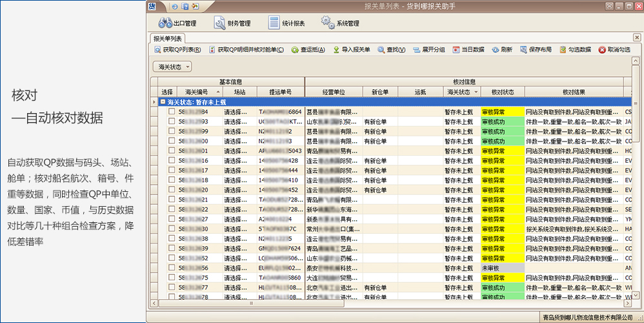Click 导入报关单 to import declarations

(351, 50)
